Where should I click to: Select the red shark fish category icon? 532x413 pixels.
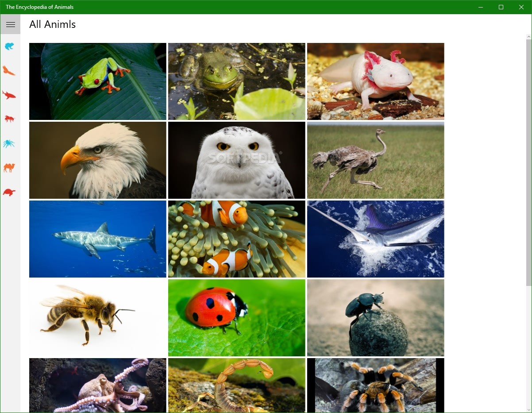tap(9, 95)
